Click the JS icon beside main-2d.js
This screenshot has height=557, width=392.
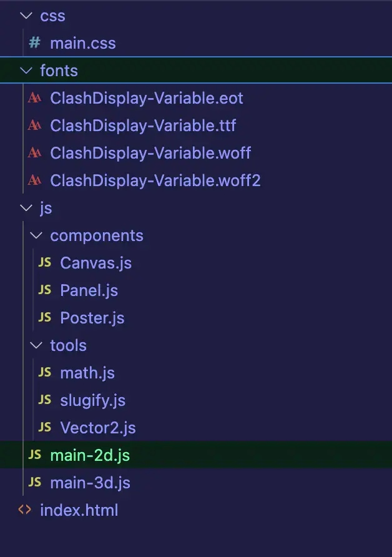click(x=35, y=455)
